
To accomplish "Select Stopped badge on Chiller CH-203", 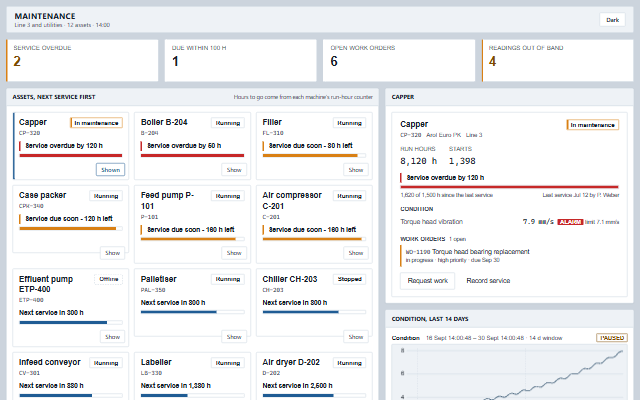I will point(349,279).
